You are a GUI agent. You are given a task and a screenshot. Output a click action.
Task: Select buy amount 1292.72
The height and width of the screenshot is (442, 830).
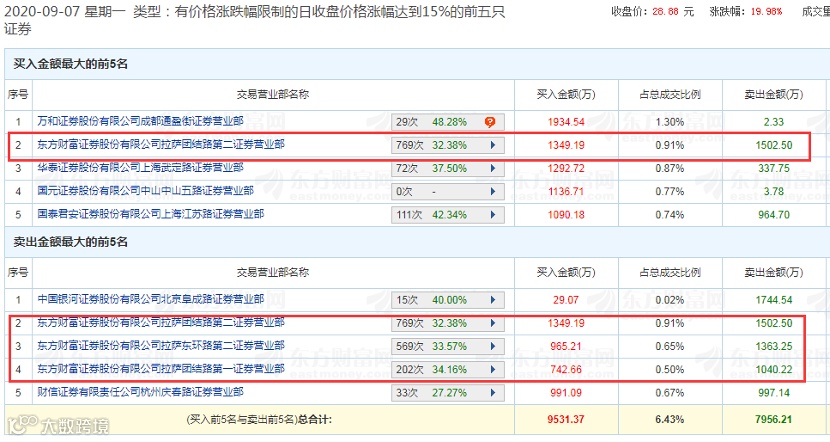click(566, 168)
